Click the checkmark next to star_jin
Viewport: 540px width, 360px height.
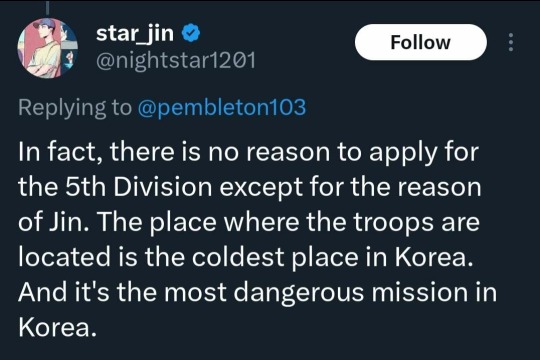191,33
